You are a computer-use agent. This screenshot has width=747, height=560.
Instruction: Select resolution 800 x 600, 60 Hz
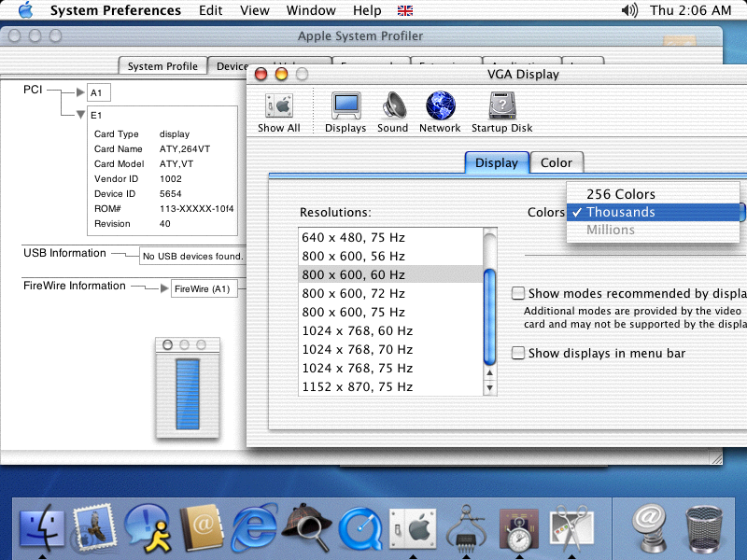[390, 274]
